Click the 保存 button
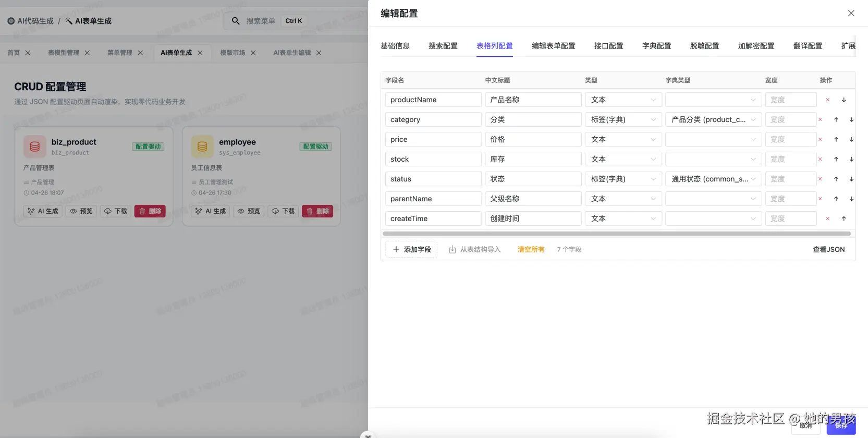 coord(841,425)
